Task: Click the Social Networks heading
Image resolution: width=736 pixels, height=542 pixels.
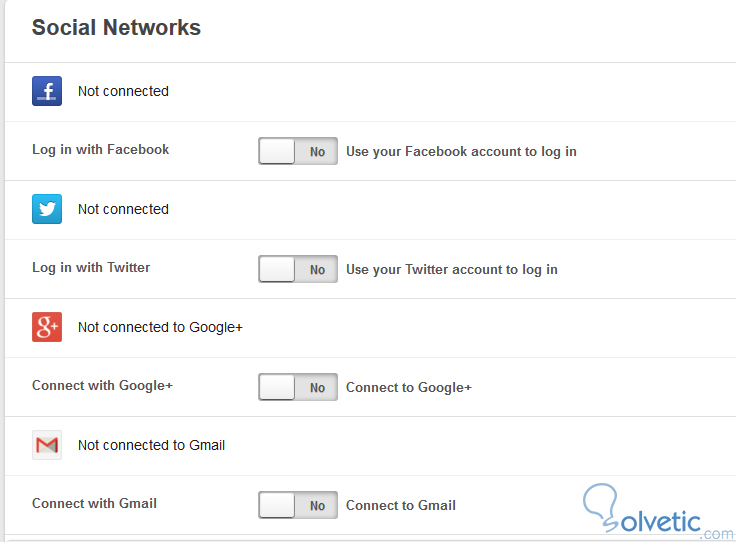Action: (x=116, y=28)
